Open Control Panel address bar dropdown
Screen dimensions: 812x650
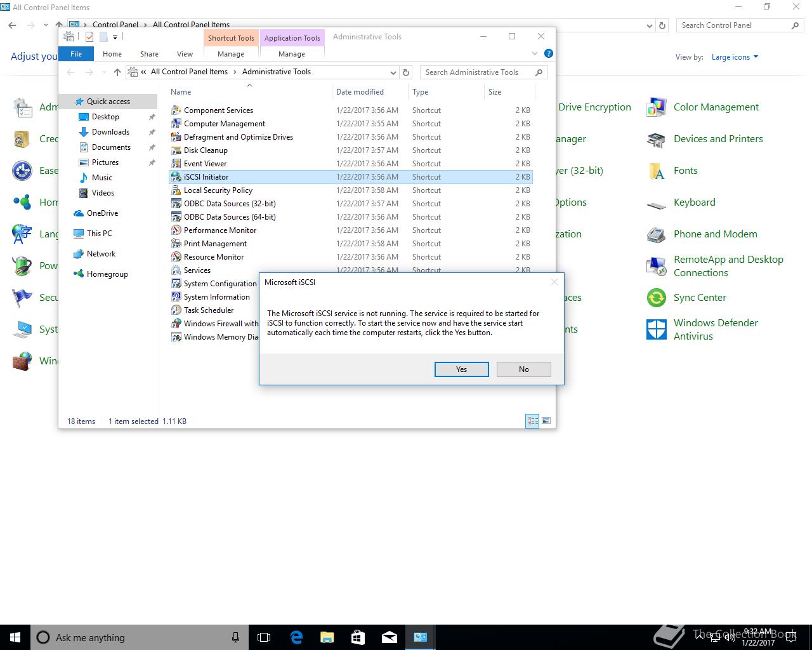pyautogui.click(x=649, y=26)
